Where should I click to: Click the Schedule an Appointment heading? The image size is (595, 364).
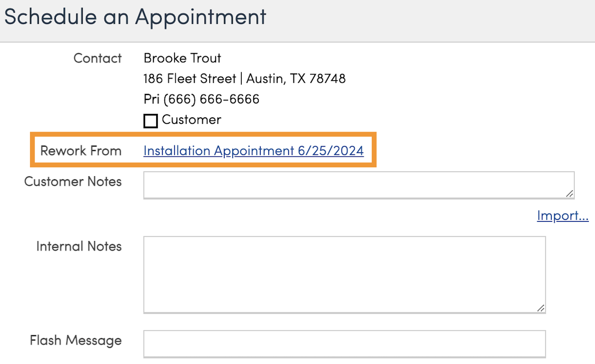(135, 17)
